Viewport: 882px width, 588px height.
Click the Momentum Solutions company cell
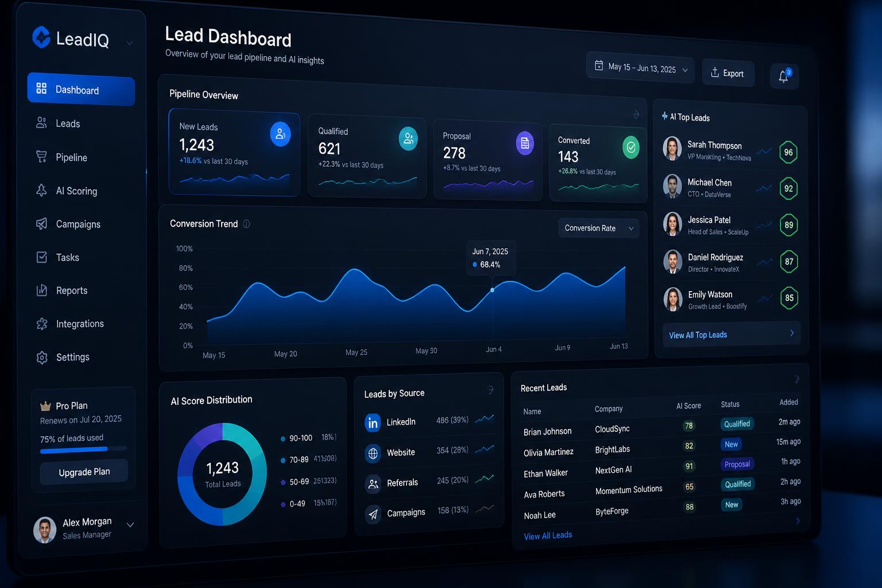click(629, 490)
